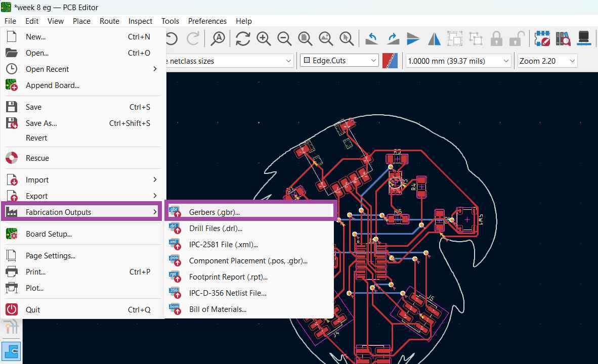Open the Zoom 2.20 dropdown
598x364 pixels.
pos(547,61)
